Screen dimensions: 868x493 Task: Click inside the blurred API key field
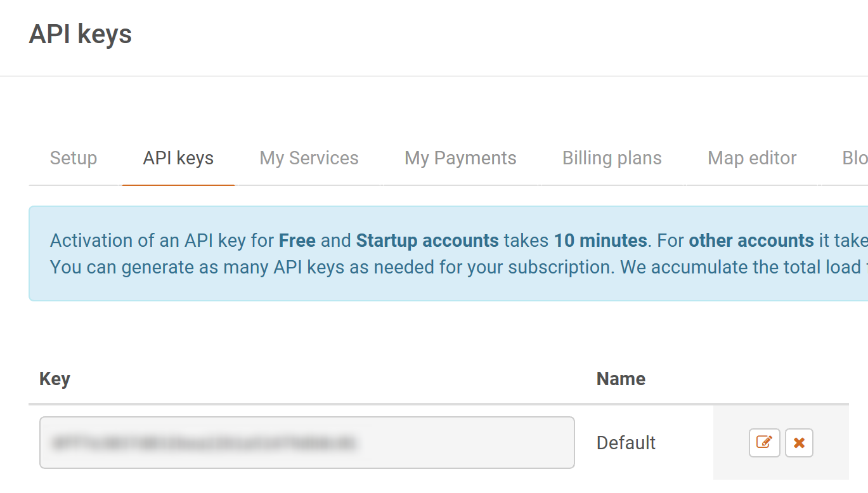coord(307,442)
